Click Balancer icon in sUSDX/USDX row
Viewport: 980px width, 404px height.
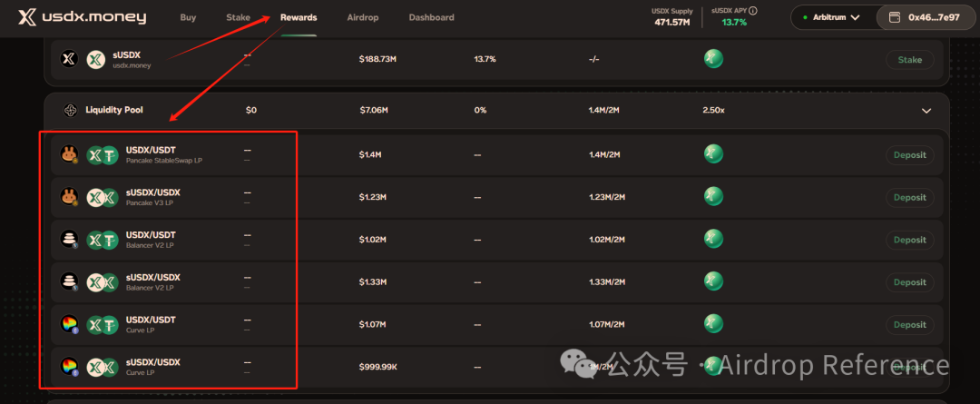tap(68, 281)
